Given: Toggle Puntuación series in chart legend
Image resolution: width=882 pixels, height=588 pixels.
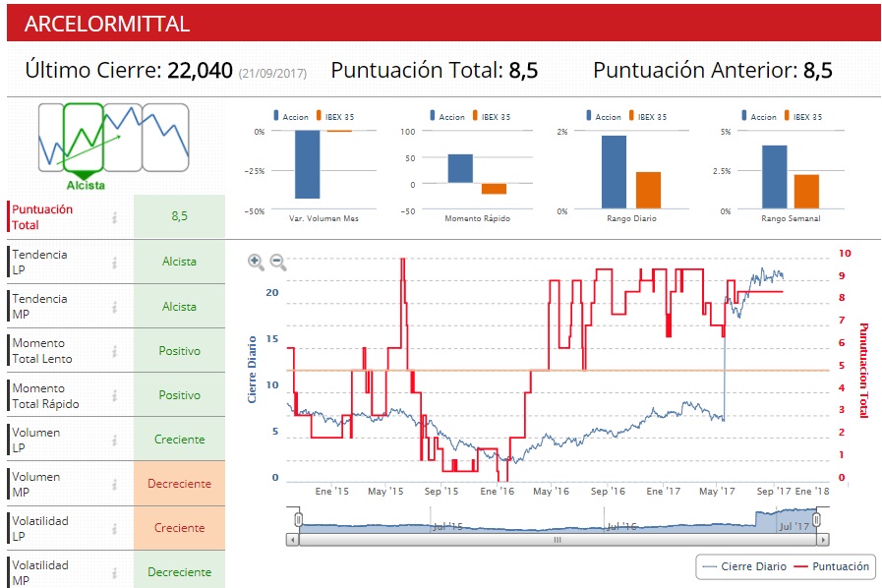Looking at the screenshot, I should point(832,566).
